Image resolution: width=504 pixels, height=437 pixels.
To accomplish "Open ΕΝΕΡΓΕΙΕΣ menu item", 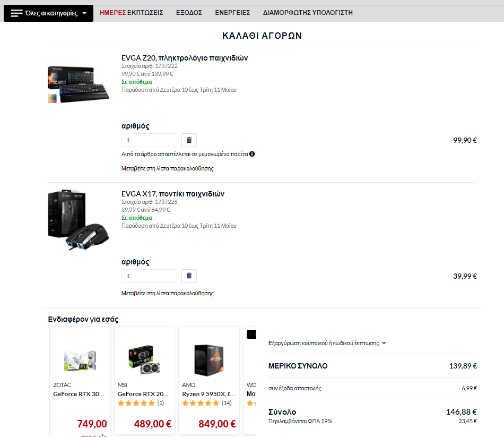I will click(232, 13).
